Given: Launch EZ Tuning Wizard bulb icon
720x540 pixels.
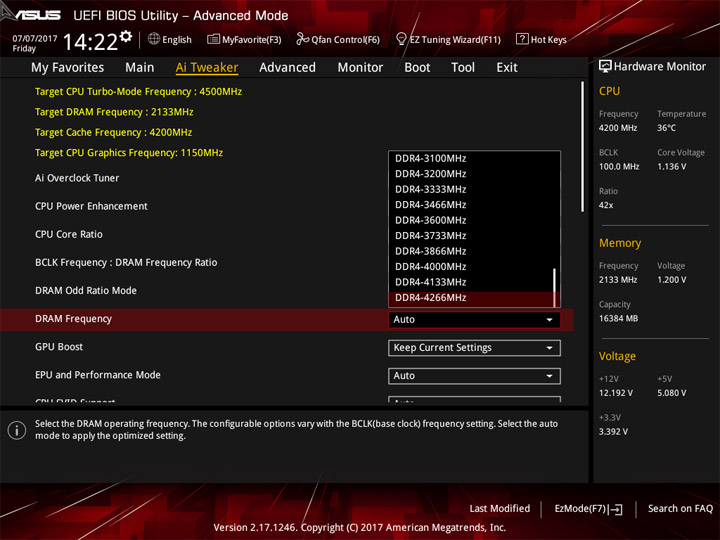Looking at the screenshot, I should pos(401,39).
